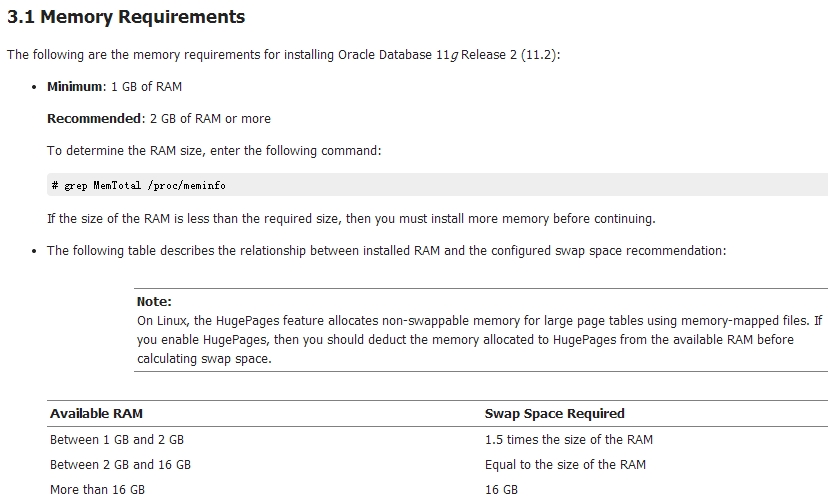Click the "3.1 Memory Requirements" heading
The height and width of the screenshot is (502, 828).
[x=126, y=17]
